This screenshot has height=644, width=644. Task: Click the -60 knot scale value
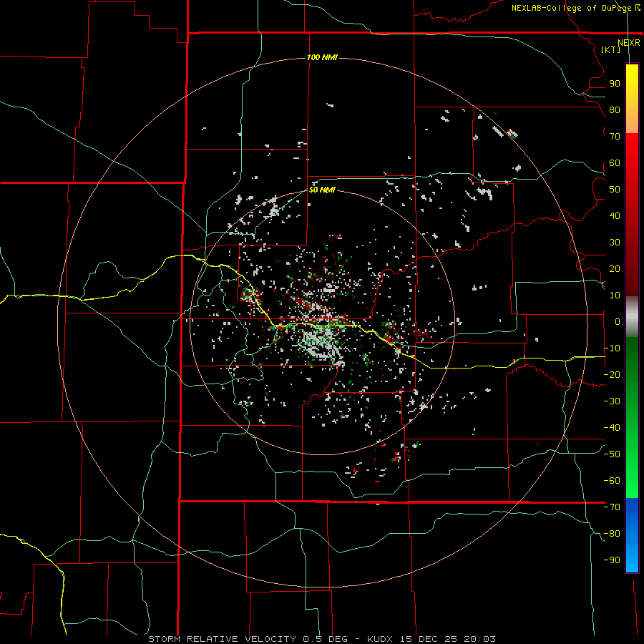click(x=612, y=481)
